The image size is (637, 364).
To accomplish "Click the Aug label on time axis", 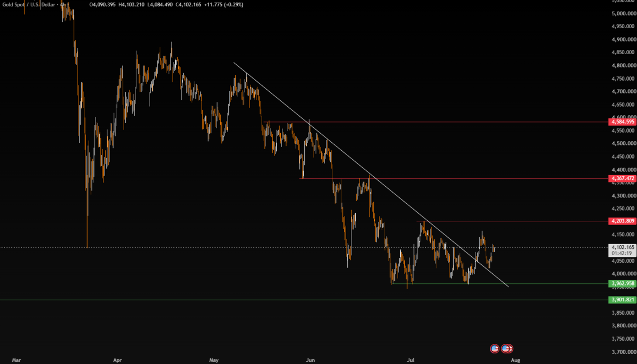I will tap(514, 360).
